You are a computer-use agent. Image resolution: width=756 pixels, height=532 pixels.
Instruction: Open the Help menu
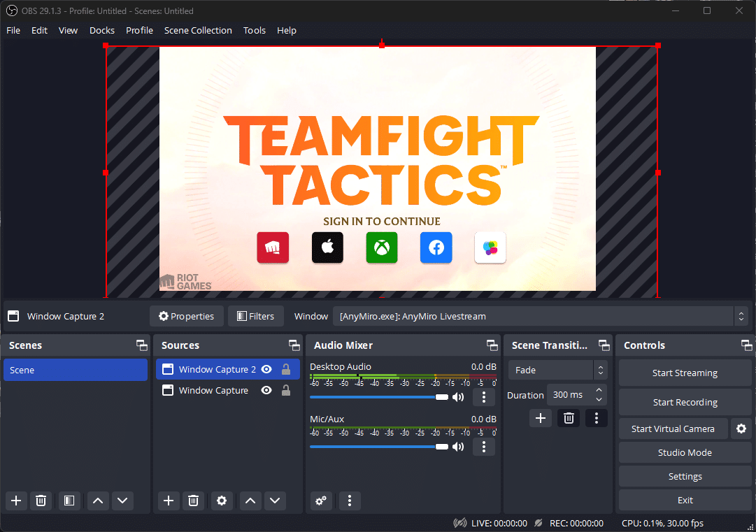pyautogui.click(x=287, y=30)
